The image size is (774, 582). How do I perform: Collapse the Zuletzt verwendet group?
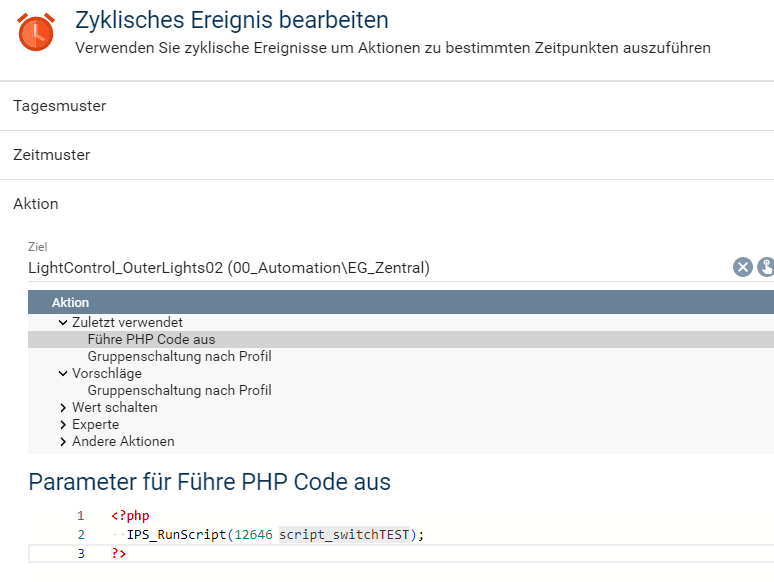click(63, 322)
